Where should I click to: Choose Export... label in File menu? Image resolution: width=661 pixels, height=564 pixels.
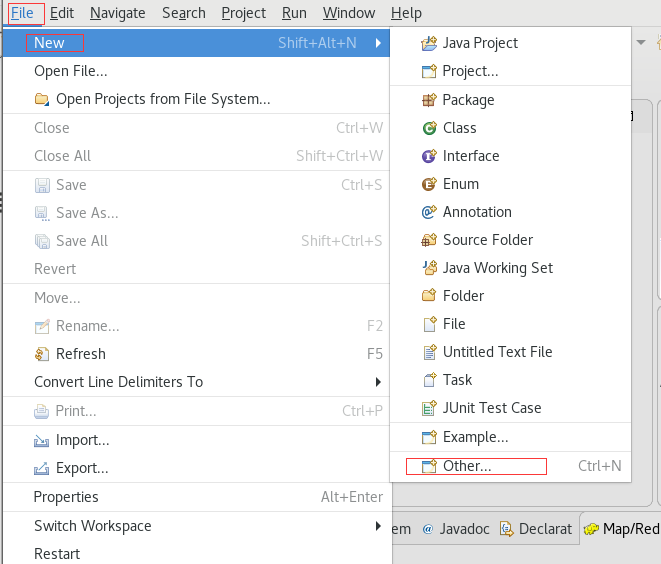click(x=82, y=468)
